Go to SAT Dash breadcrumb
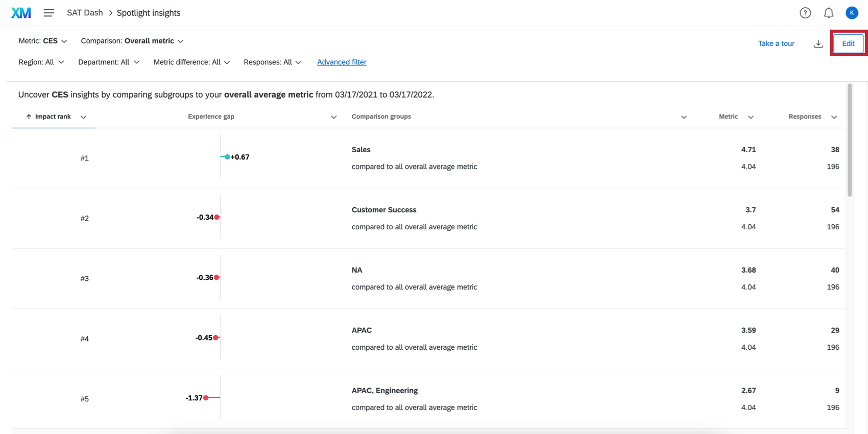This screenshot has width=868, height=434. [x=85, y=13]
